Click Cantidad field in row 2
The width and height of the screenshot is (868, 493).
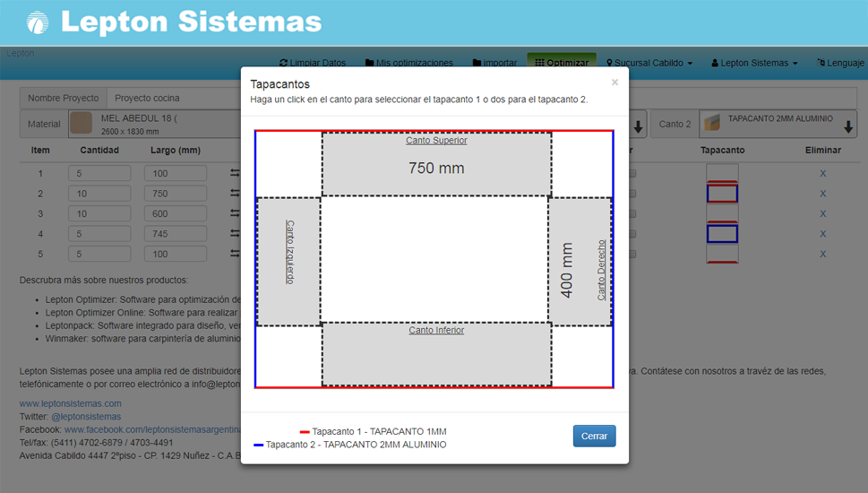click(x=99, y=194)
